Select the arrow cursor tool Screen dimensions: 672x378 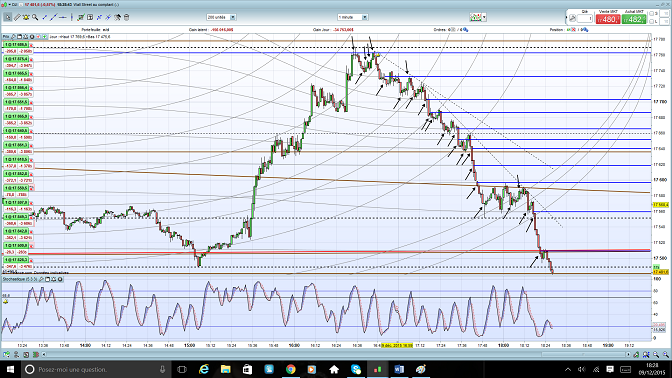coord(7,17)
